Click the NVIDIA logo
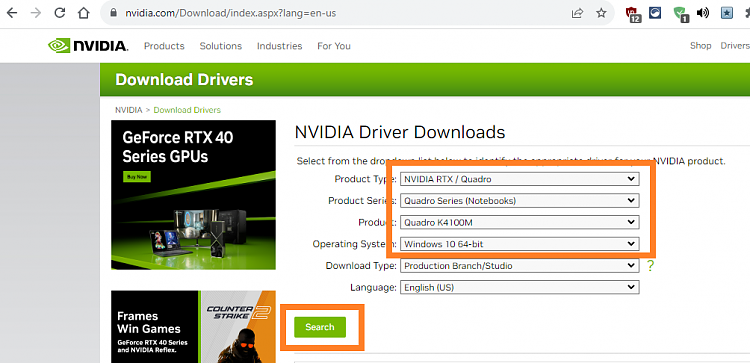This screenshot has height=363, width=750. (x=88, y=46)
